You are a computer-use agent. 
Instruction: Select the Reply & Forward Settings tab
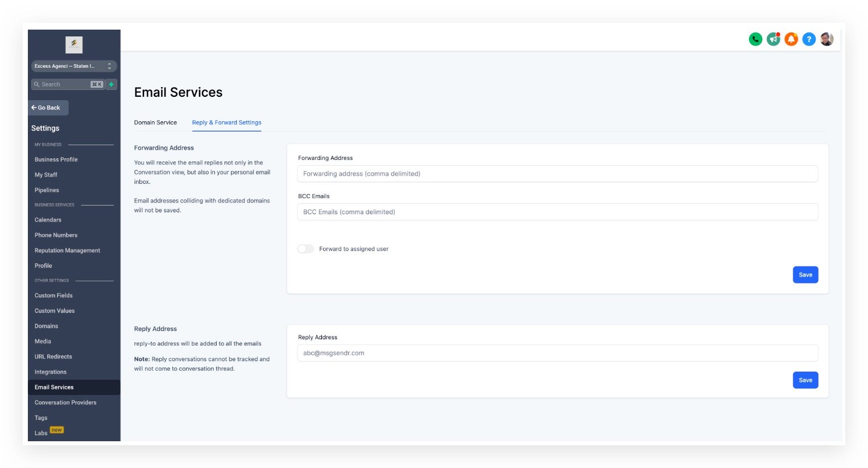coord(226,122)
